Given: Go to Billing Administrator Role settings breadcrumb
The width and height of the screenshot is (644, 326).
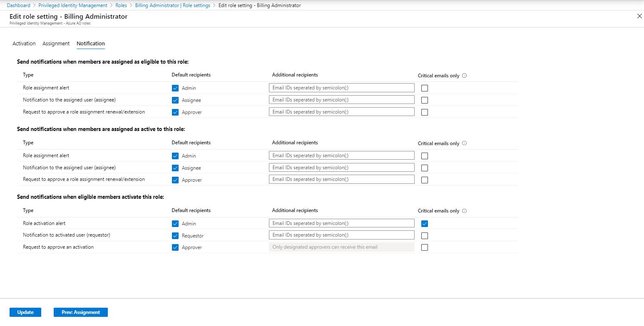Looking at the screenshot, I should 172,5.
